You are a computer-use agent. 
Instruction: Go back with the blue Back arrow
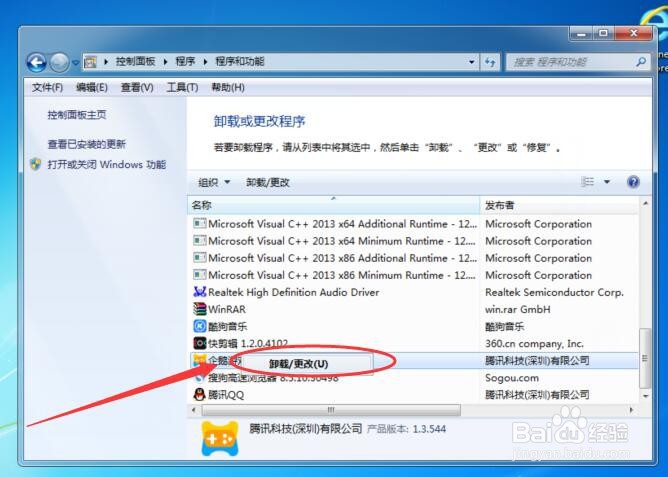click(36, 63)
